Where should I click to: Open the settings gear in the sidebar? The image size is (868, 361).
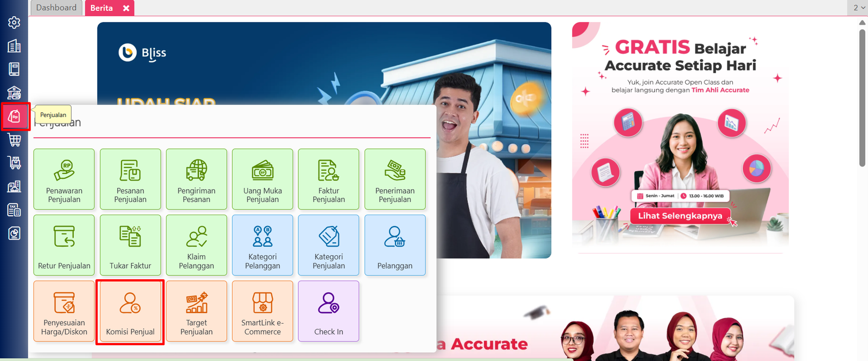[x=14, y=22]
